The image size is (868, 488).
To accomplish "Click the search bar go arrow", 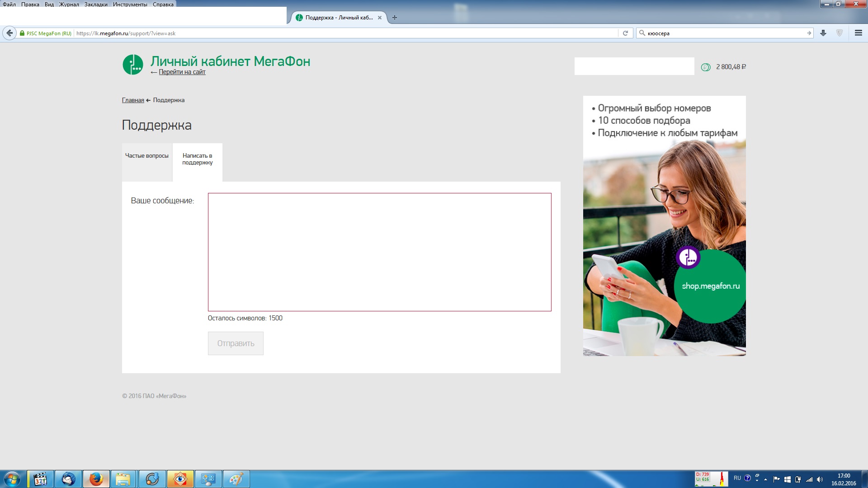I will tap(809, 33).
